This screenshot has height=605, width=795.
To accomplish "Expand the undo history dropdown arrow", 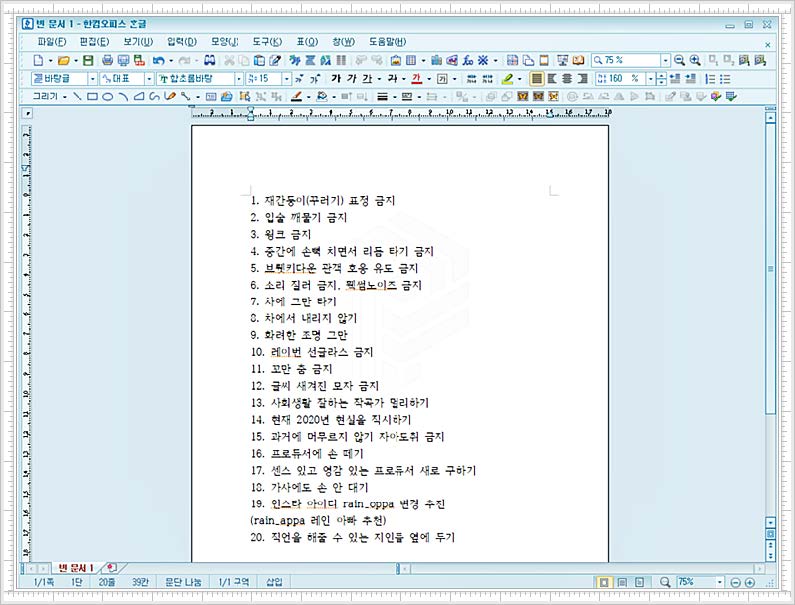I will tap(170, 60).
